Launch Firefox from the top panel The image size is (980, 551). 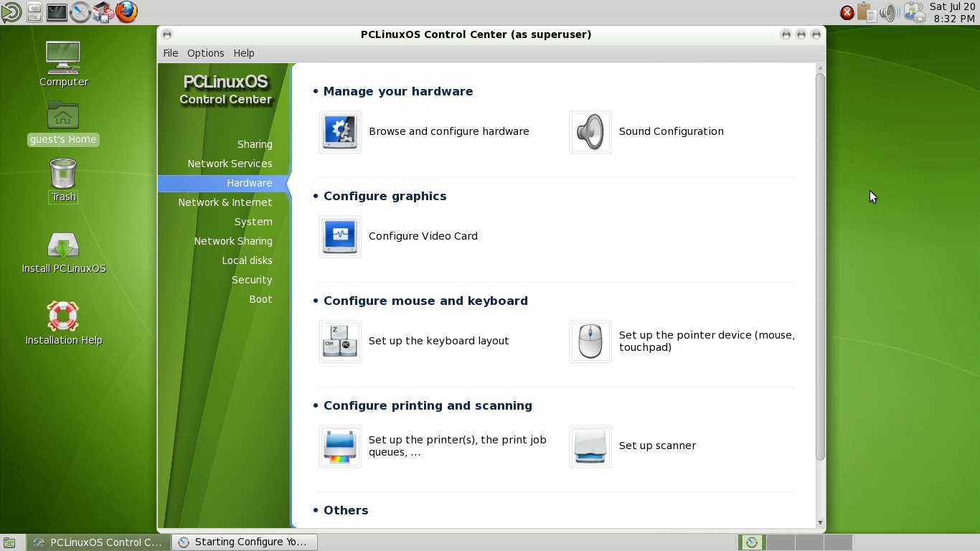click(x=126, y=11)
